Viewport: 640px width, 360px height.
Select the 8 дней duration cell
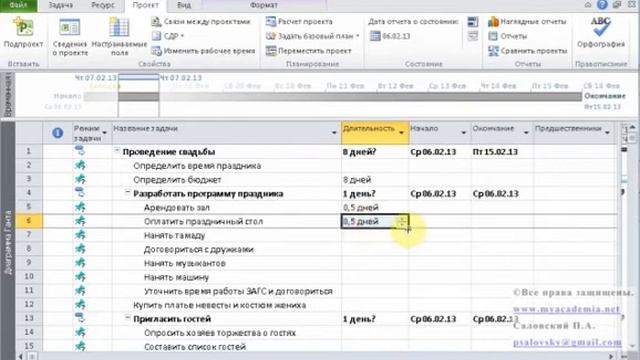[375, 180]
